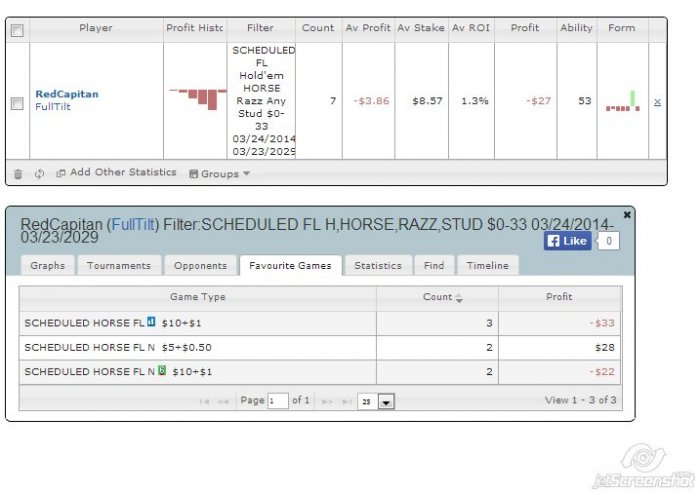This screenshot has height=494, width=700.
Task: Open the RedCapitan player link
Action: tap(67, 94)
